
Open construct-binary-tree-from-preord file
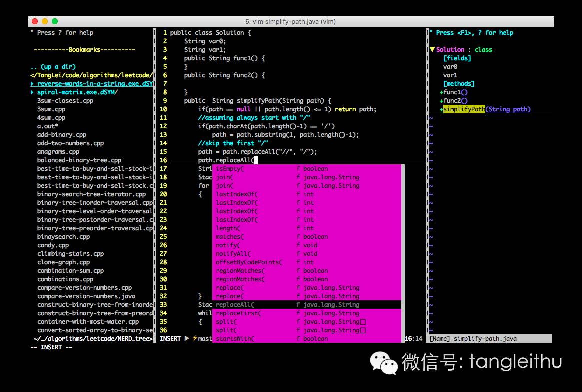tap(95, 313)
